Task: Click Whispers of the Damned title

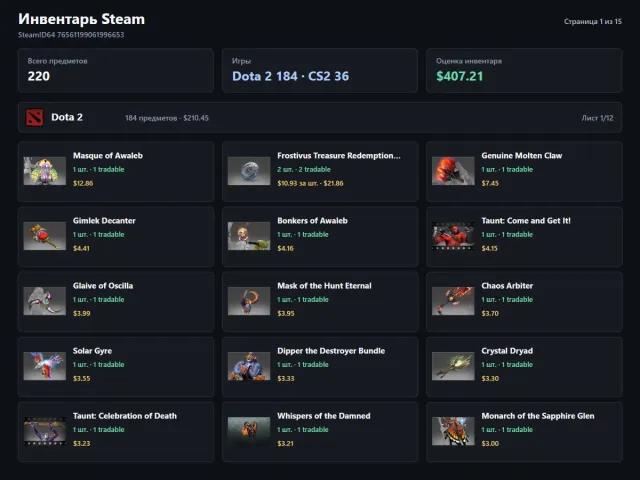Action: [x=324, y=416]
